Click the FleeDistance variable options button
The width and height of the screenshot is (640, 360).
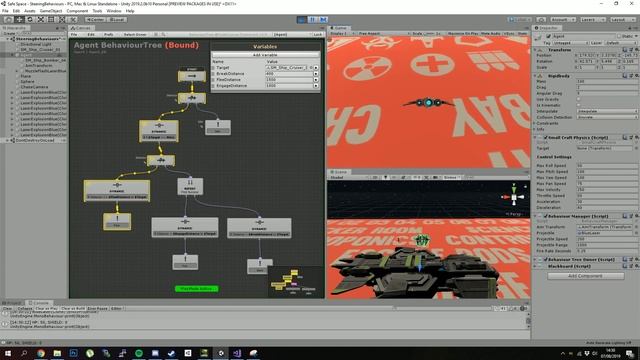[x=316, y=80]
